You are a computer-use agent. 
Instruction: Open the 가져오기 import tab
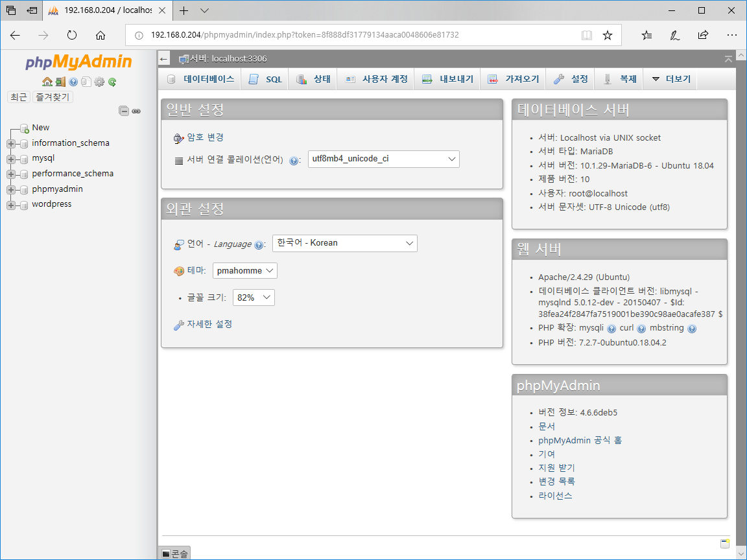click(x=513, y=79)
